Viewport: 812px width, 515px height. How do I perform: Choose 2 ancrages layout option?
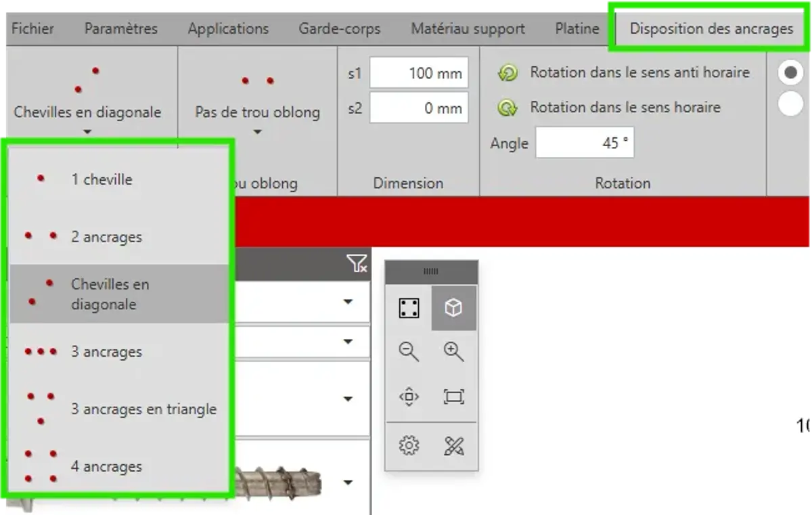(119, 236)
